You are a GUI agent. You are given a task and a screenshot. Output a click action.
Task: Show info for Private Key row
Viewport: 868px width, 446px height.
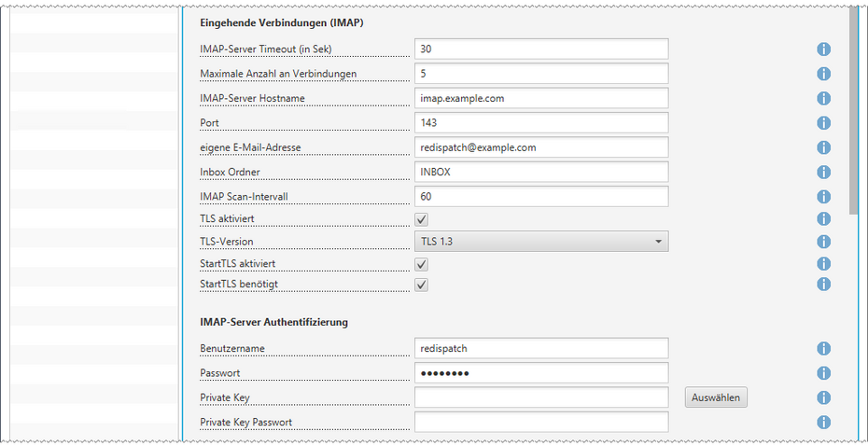click(824, 397)
